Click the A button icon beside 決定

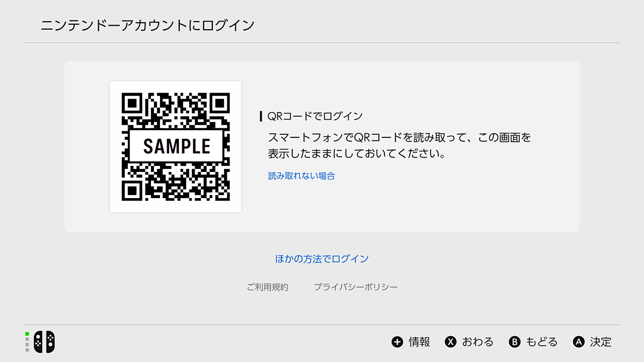[579, 342]
